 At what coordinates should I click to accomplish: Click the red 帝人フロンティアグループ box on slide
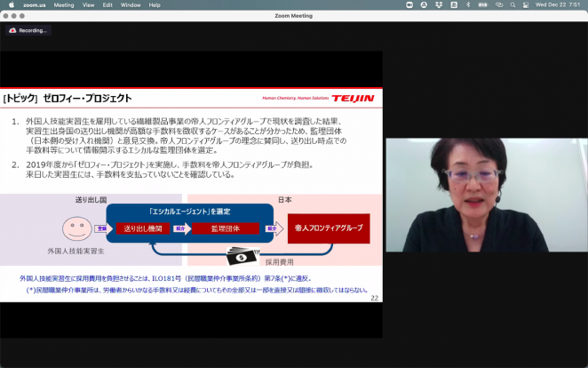click(328, 228)
